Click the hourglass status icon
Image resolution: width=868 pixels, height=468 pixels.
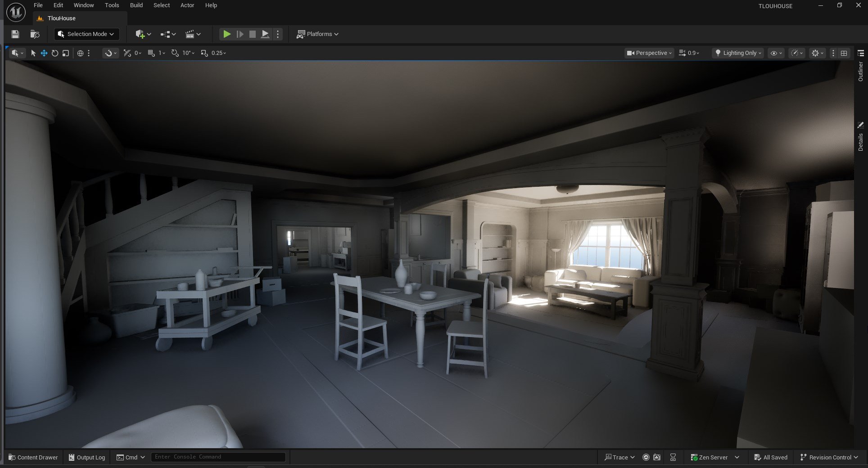point(673,457)
